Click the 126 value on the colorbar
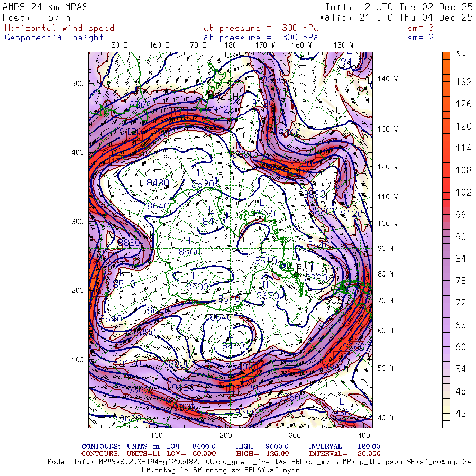The image size is (476, 476). tap(463, 104)
